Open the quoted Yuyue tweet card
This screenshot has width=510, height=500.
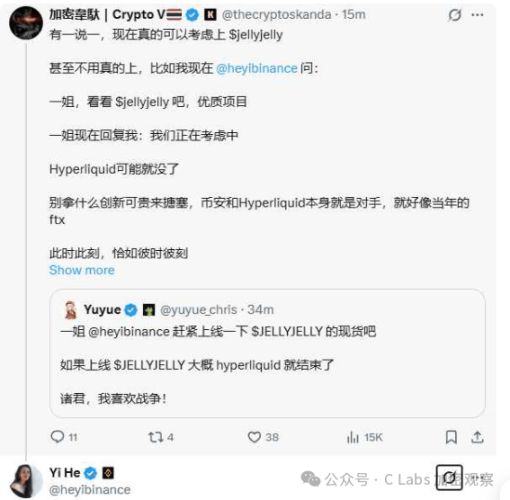tap(267, 353)
